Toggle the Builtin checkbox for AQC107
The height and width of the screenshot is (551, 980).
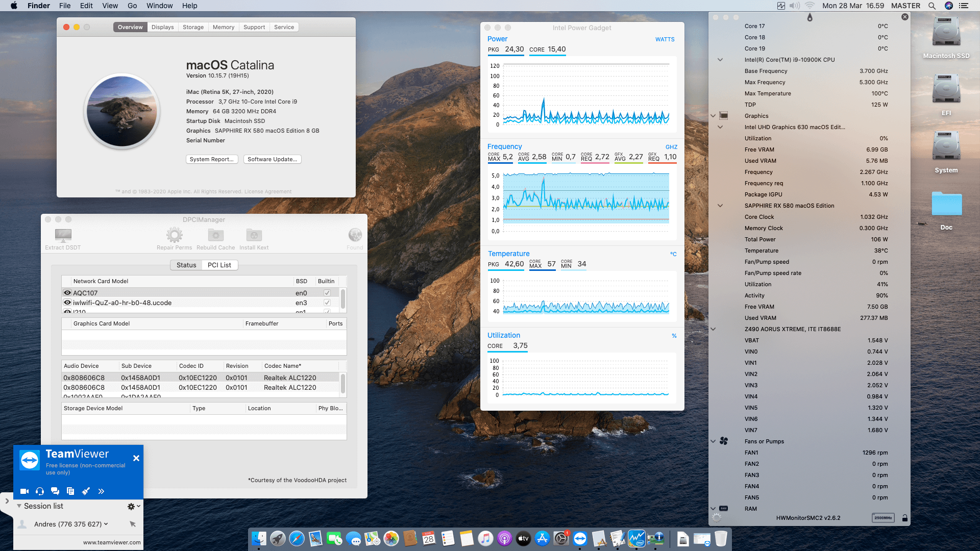coord(327,292)
